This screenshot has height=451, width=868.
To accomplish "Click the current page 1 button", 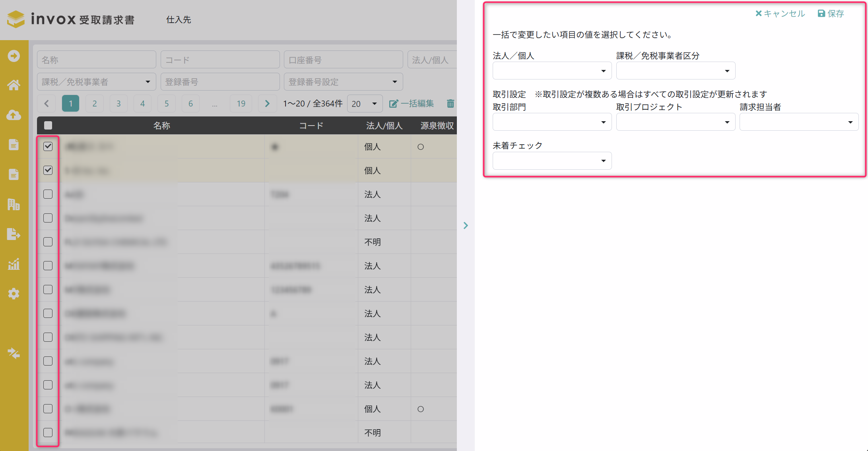I will coord(71,104).
